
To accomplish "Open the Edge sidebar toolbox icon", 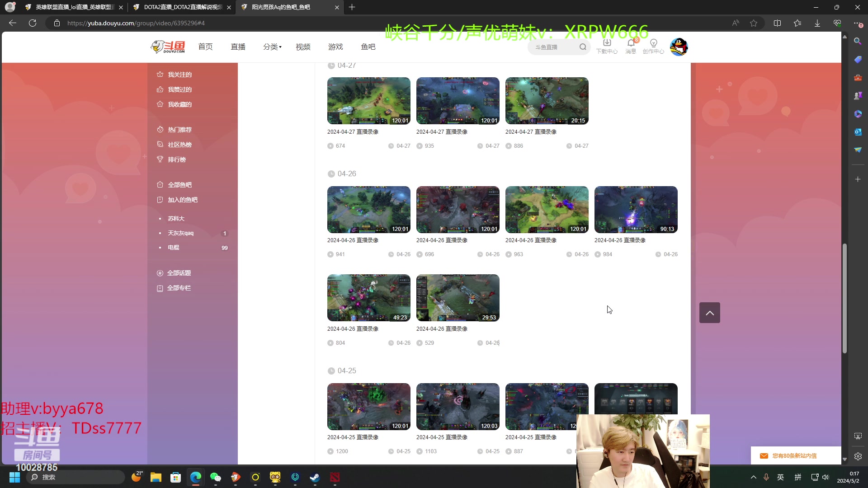I will 858,77.
